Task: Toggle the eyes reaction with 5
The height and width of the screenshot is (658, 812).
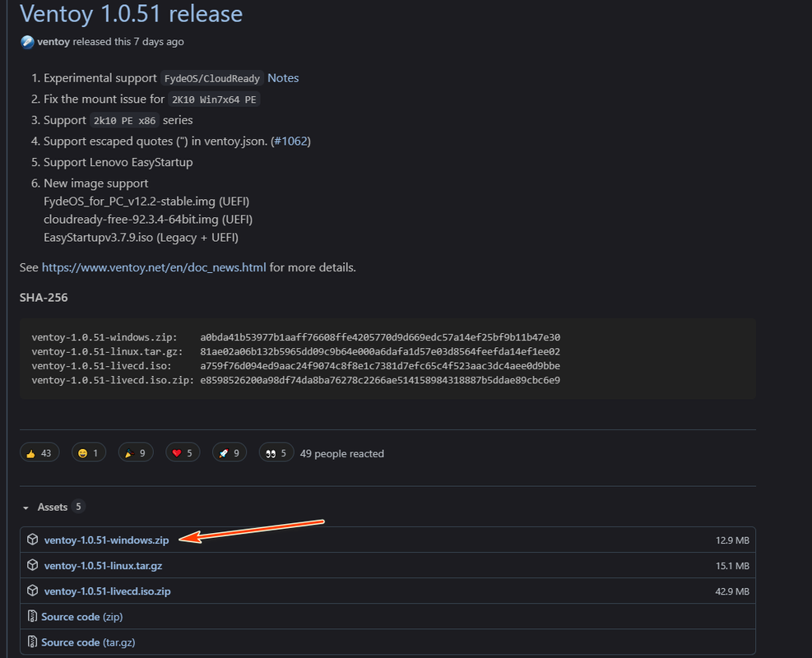Action: click(276, 453)
